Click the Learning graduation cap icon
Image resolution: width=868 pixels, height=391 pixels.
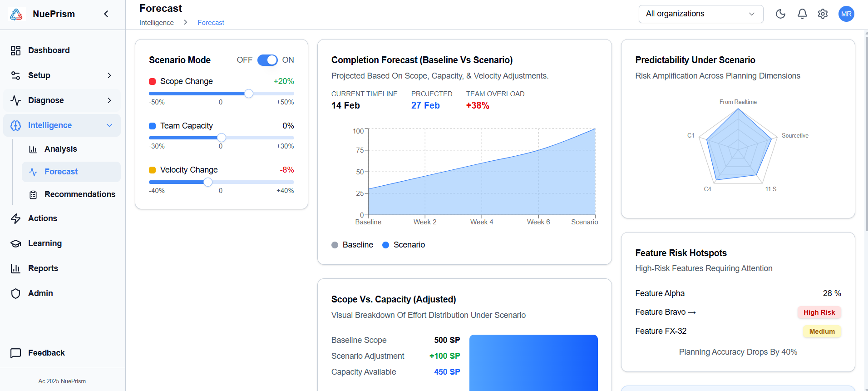click(16, 243)
